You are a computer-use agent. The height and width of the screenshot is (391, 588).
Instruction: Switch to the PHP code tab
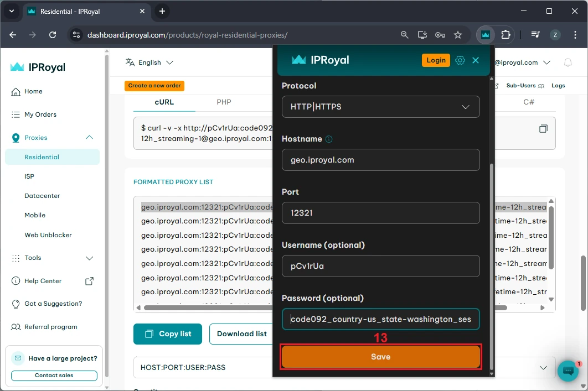pyautogui.click(x=224, y=102)
